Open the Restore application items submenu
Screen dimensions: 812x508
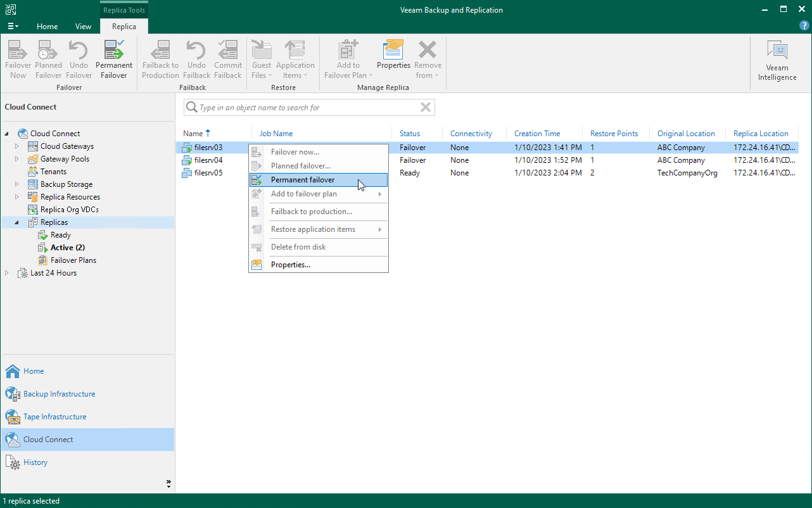tap(319, 229)
